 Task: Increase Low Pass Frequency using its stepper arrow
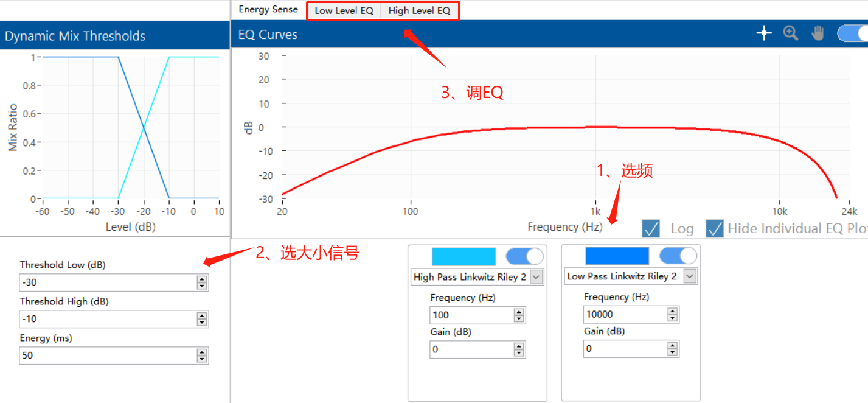672,311
